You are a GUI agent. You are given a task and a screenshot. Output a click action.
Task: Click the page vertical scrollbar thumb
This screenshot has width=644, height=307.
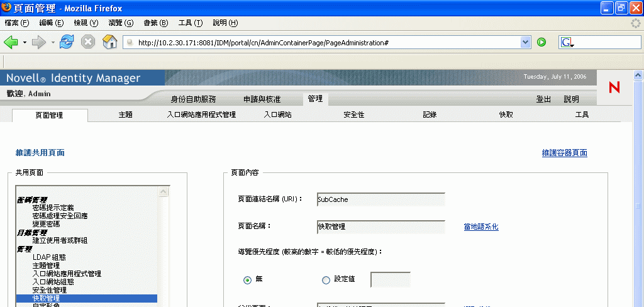pos(638,206)
